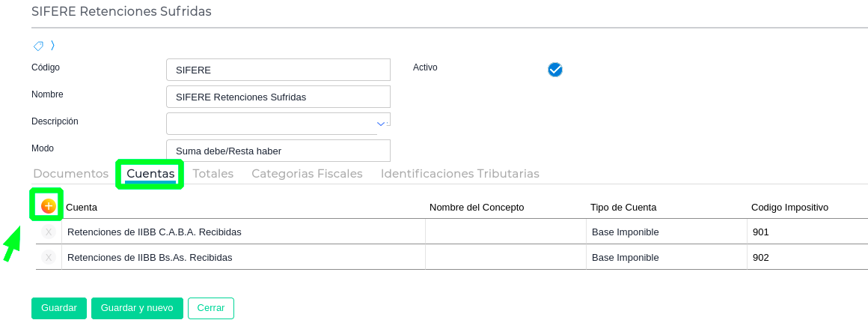Click the Cerrar button

211,308
